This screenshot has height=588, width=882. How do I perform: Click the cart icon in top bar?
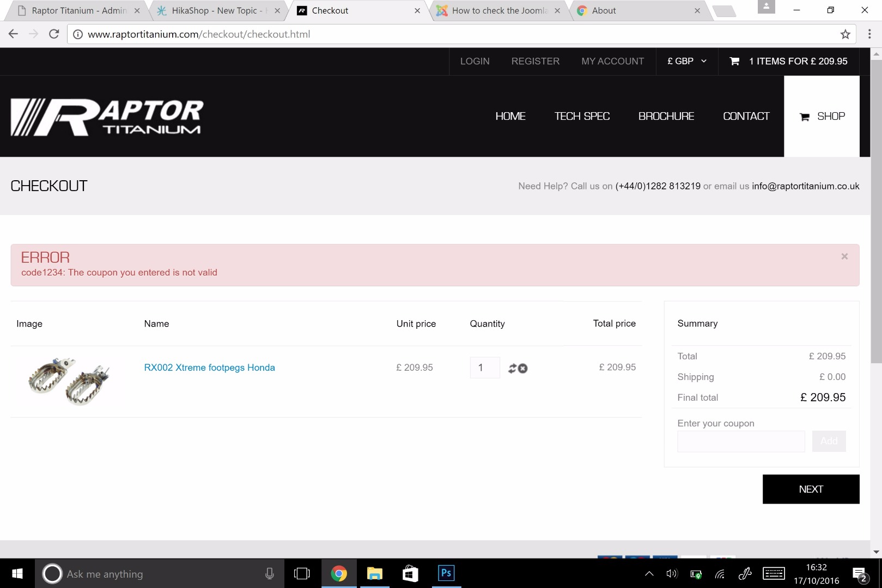pos(734,61)
